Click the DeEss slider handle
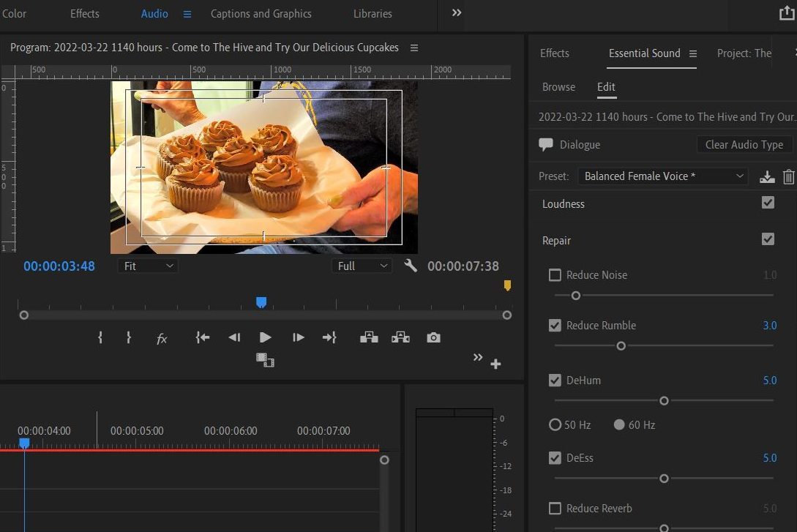 pos(664,479)
